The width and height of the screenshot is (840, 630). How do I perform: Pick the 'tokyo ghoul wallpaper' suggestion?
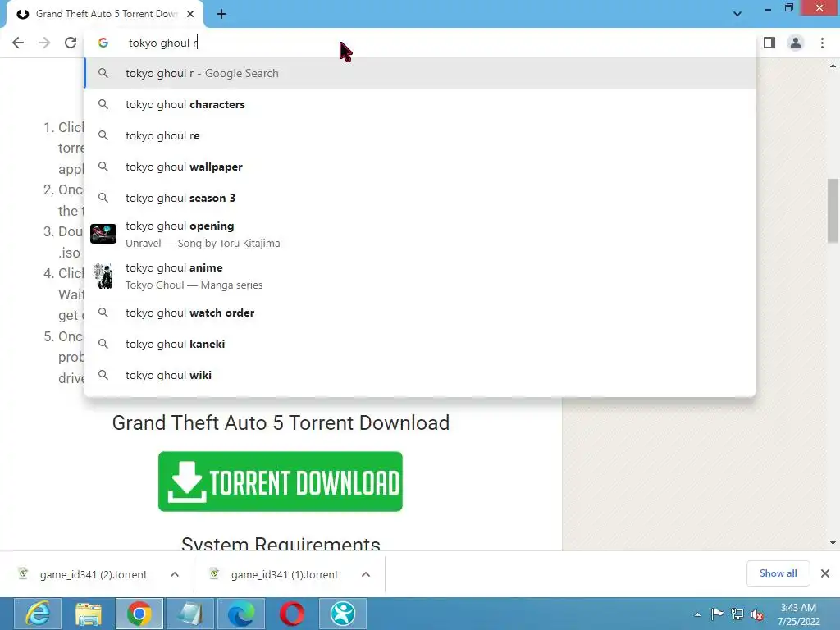(x=420, y=167)
